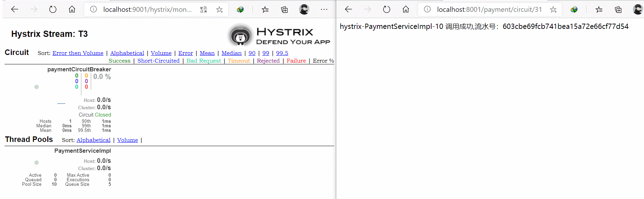
Task: Open the Favorites list in right browser
Action: click(599, 10)
